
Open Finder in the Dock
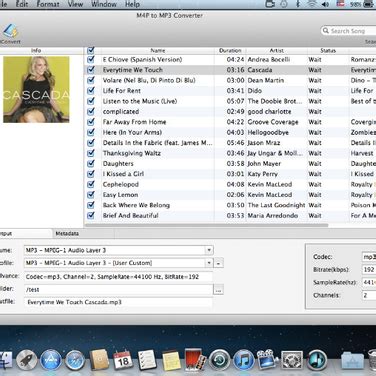coord(5,361)
